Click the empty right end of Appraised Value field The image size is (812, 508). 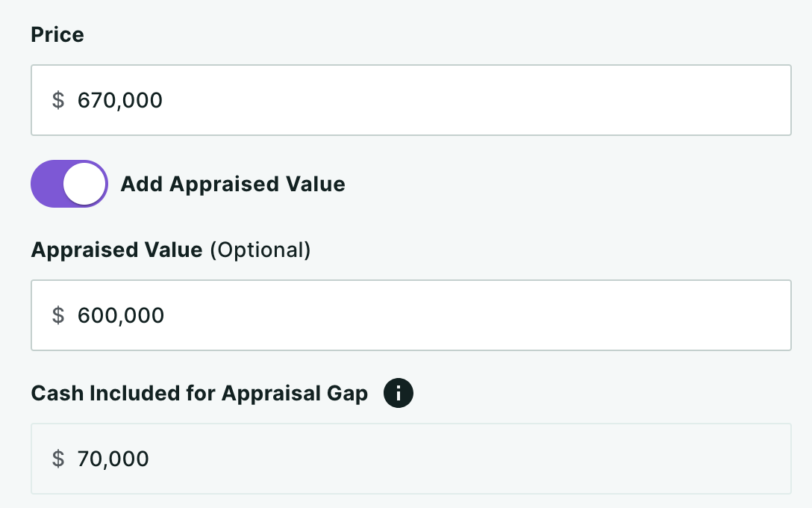(725, 315)
